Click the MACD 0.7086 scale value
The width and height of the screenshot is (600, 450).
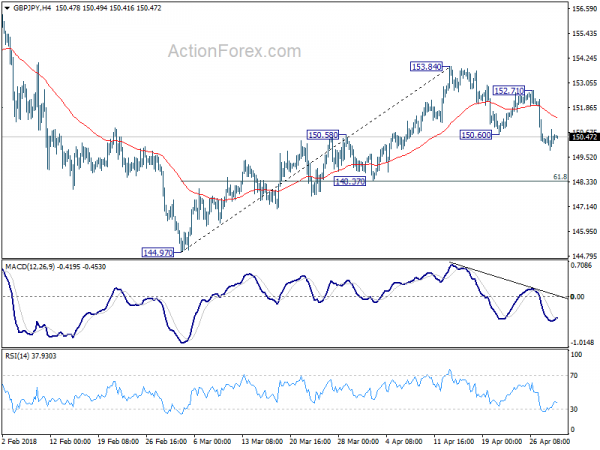[x=581, y=265]
